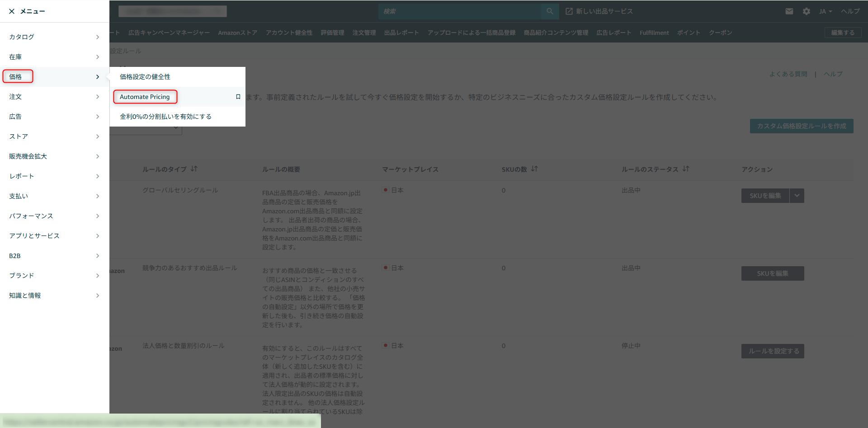
Task: Click the search magnifier icon
Action: pyautogui.click(x=550, y=11)
